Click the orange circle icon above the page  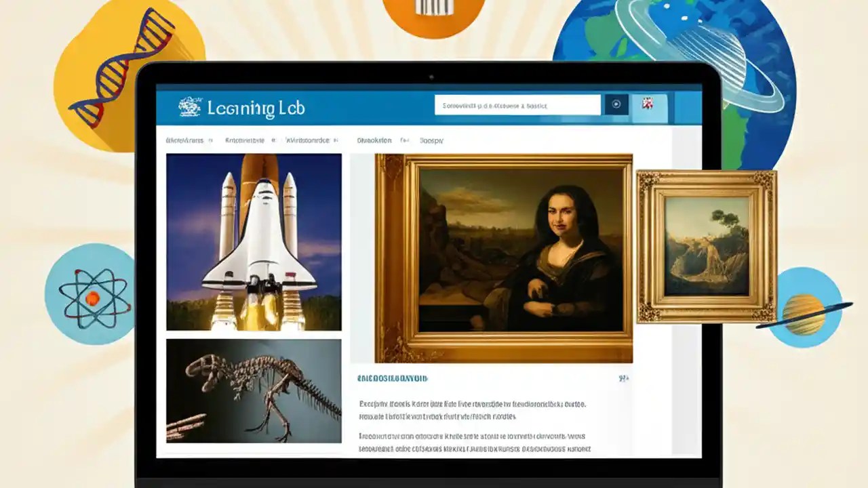[433, 10]
